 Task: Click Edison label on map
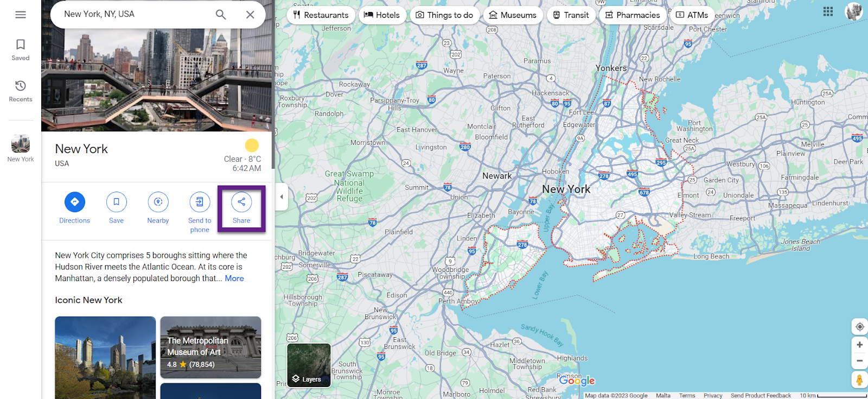[397, 295]
